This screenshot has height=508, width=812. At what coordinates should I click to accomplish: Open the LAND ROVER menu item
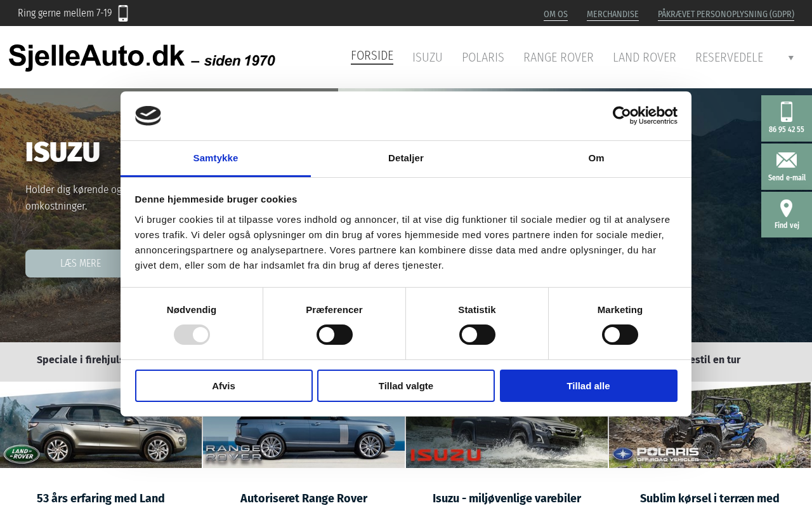645,58
